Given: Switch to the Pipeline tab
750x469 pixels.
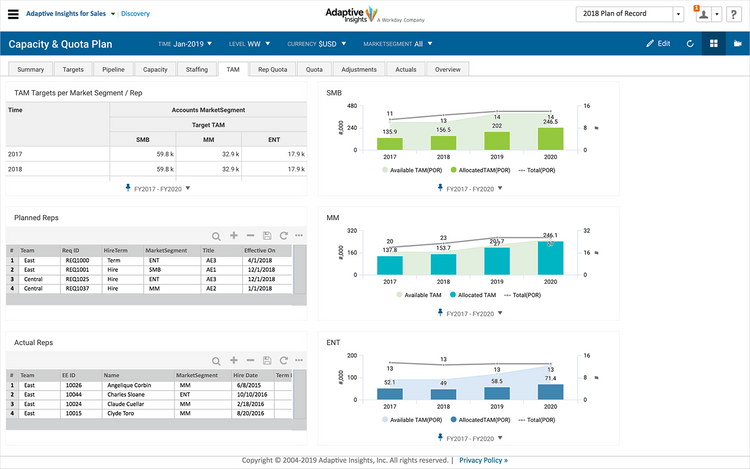Looking at the screenshot, I should point(113,69).
